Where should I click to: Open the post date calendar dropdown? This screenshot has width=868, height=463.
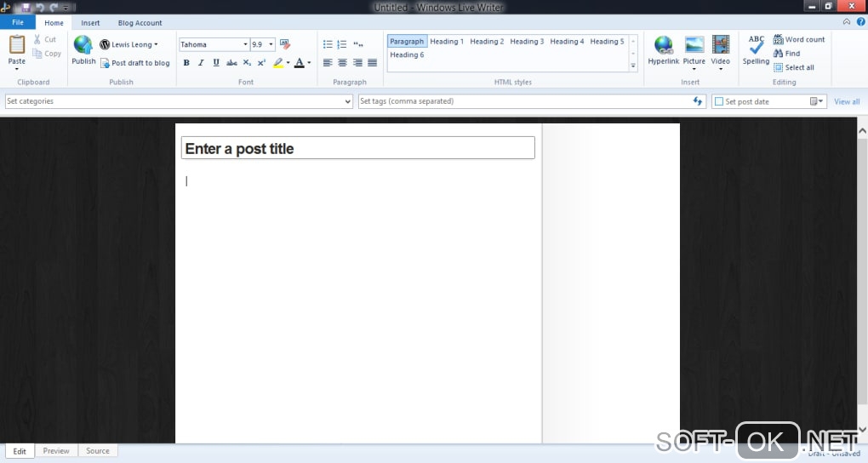click(817, 101)
